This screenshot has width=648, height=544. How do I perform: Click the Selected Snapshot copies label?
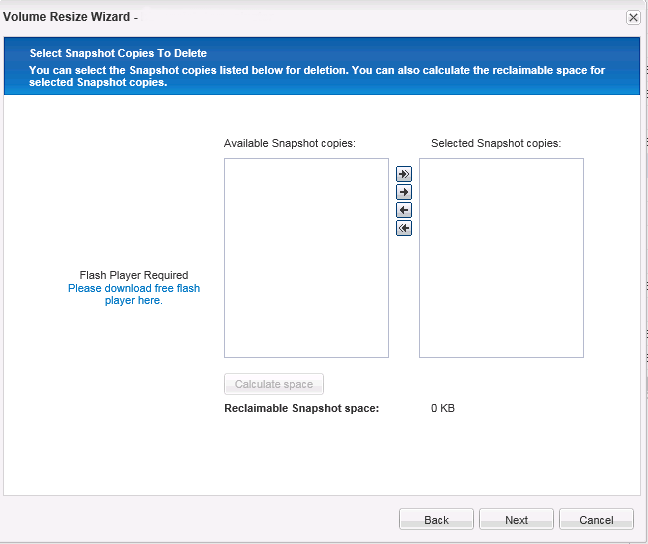[496, 143]
